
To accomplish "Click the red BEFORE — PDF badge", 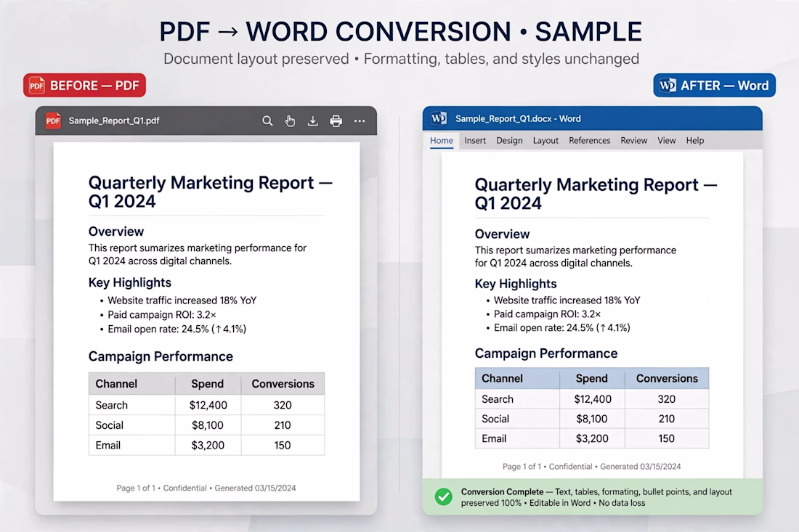I will click(84, 85).
